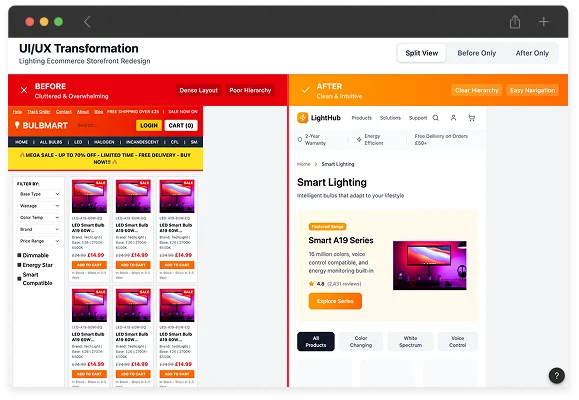Image resolution: width=579 pixels, height=400 pixels.
Task: Open LightHub shopping cart icon
Action: [x=472, y=118]
